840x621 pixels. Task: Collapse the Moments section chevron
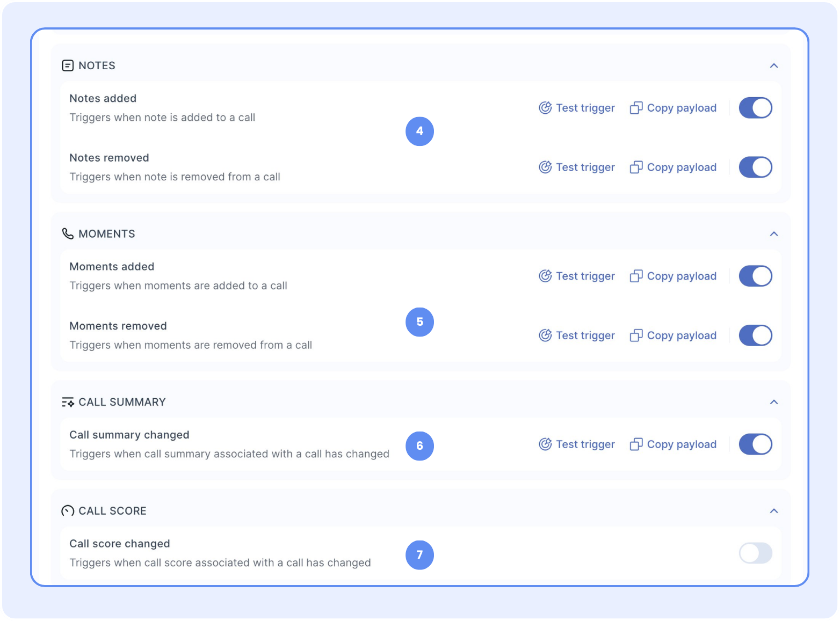773,234
